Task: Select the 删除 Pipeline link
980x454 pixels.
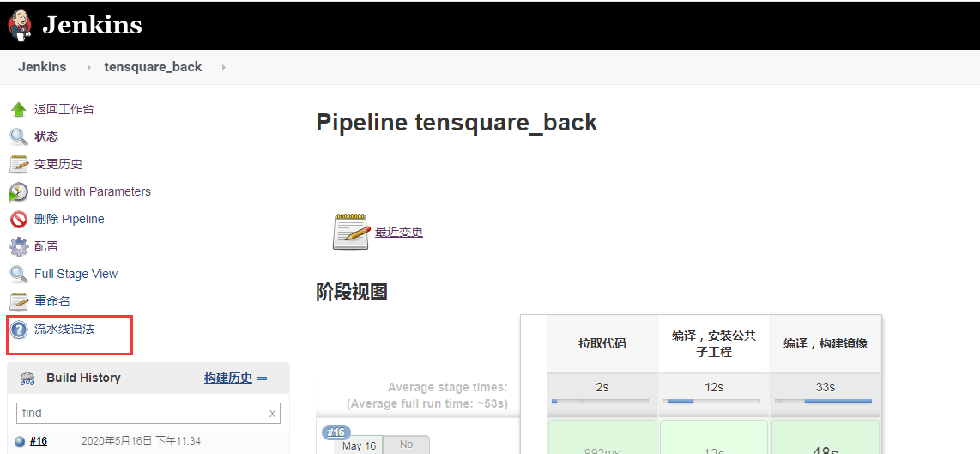Action: click(70, 219)
